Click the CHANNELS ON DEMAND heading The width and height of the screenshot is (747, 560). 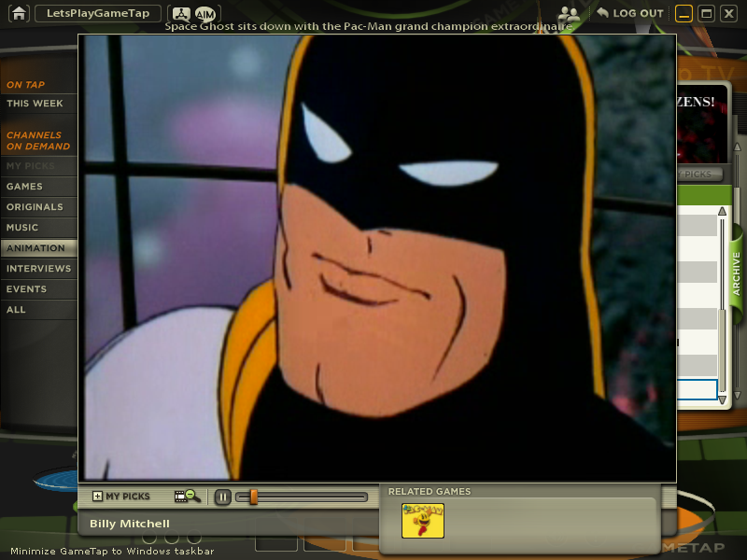click(38, 141)
